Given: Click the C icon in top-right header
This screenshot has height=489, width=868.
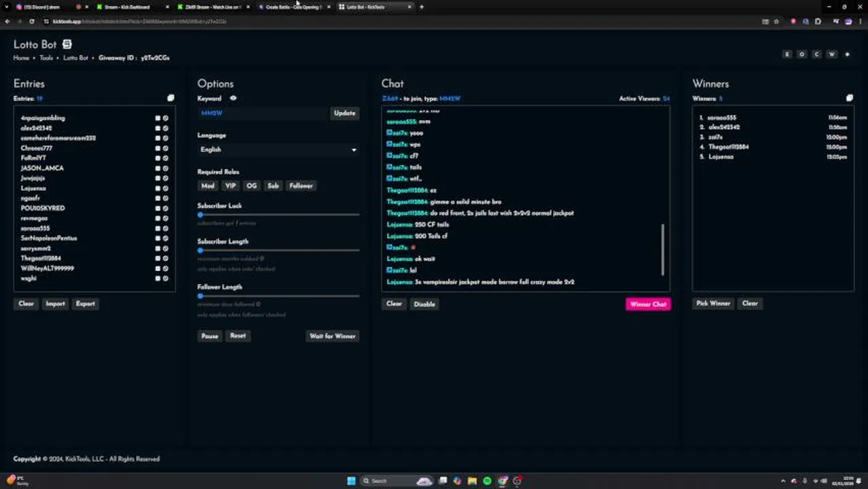Looking at the screenshot, I should point(817,54).
